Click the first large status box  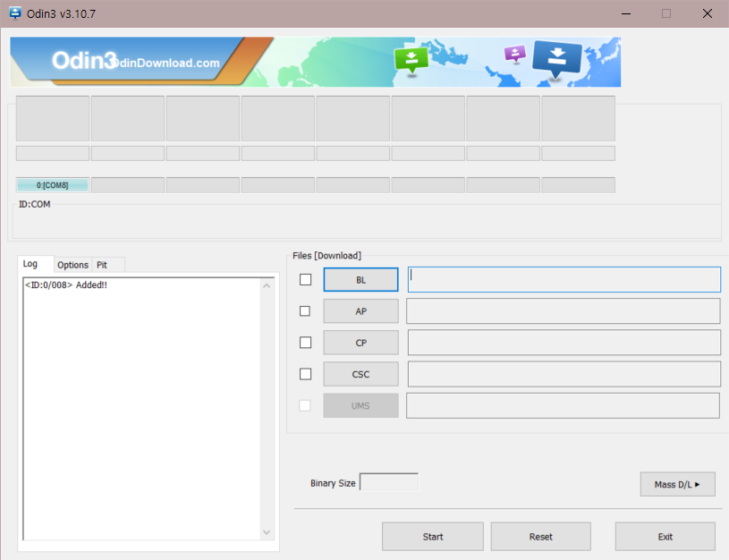click(x=53, y=119)
